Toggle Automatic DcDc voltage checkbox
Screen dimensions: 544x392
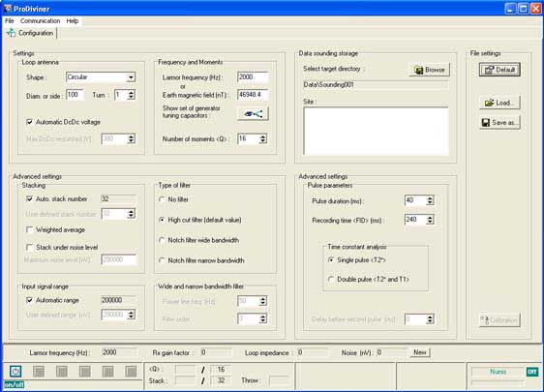click(29, 122)
